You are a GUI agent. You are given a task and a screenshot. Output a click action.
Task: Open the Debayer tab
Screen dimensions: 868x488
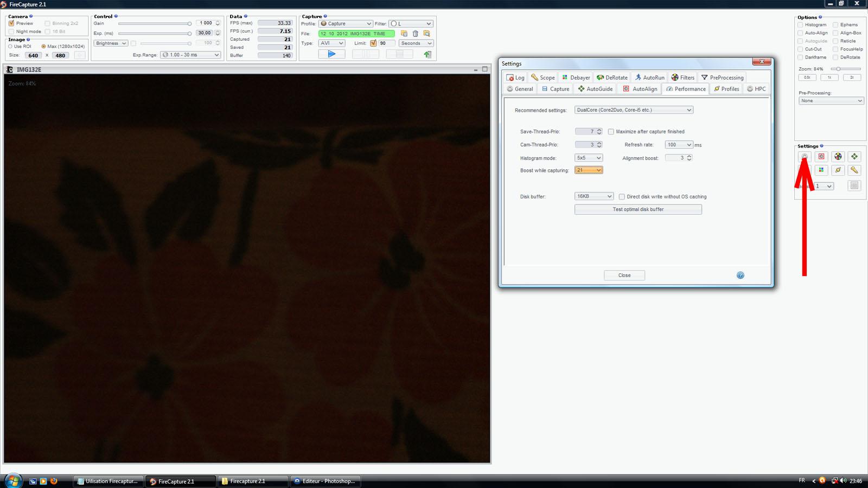(576, 78)
